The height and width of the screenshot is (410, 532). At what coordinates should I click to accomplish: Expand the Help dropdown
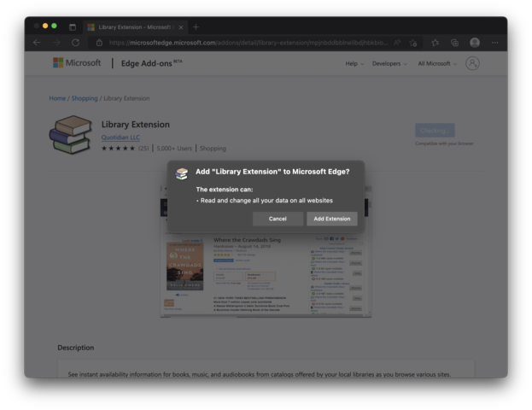354,64
